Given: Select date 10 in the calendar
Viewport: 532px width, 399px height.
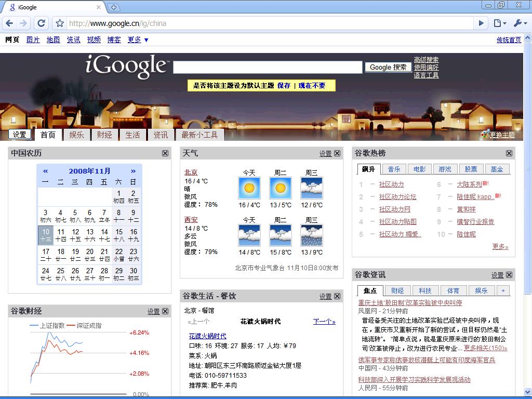Looking at the screenshot, I should [46, 235].
